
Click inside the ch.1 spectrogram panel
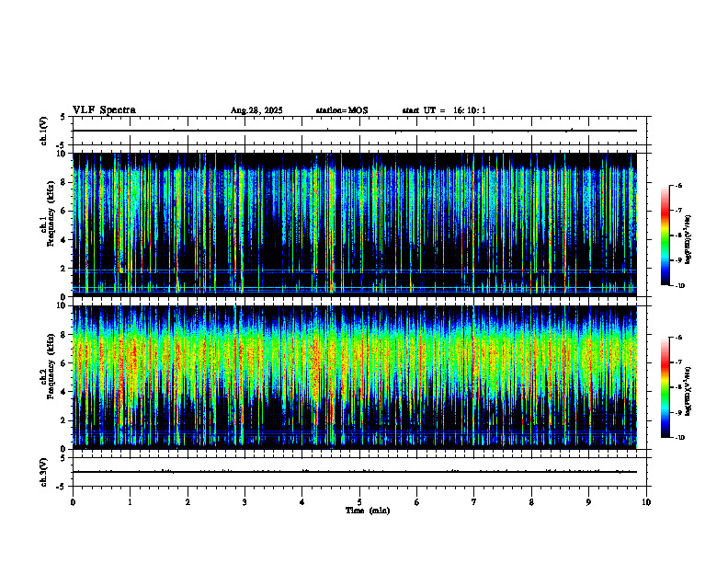(355, 224)
